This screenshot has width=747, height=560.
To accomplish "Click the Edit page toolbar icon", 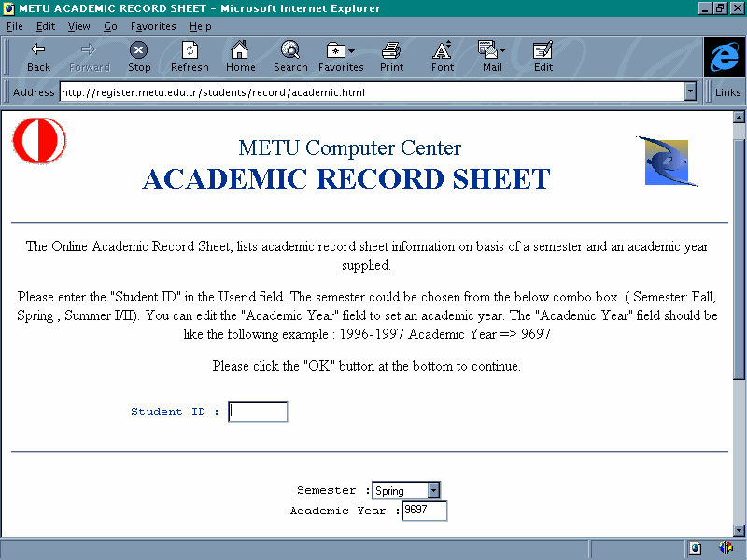I will point(543,50).
